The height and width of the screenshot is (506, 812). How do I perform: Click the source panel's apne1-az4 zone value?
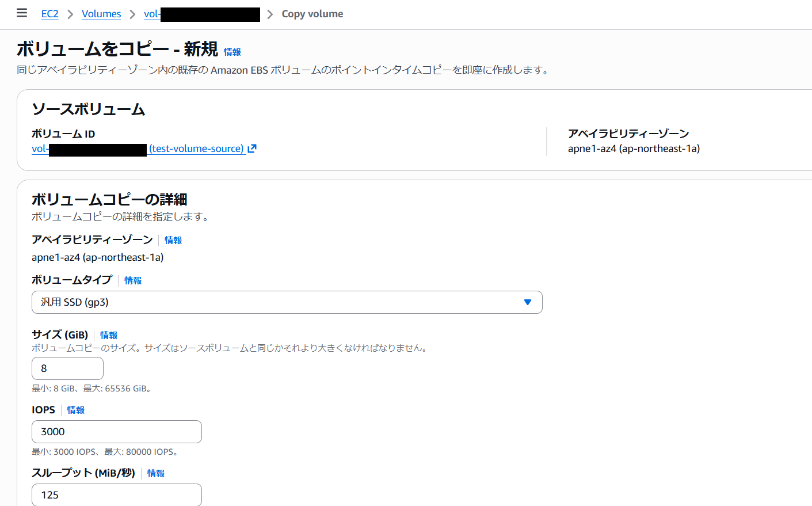(634, 149)
